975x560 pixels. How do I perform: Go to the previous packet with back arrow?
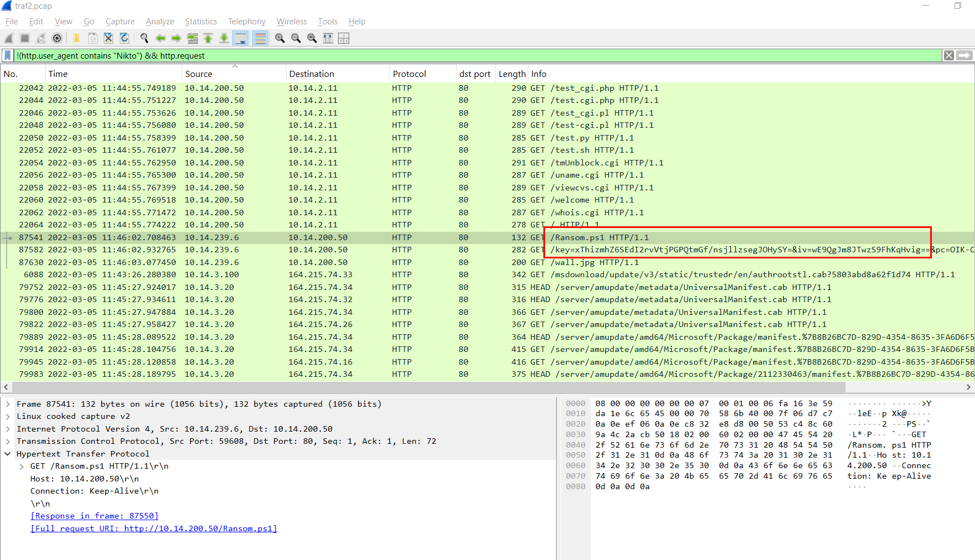pos(160,38)
